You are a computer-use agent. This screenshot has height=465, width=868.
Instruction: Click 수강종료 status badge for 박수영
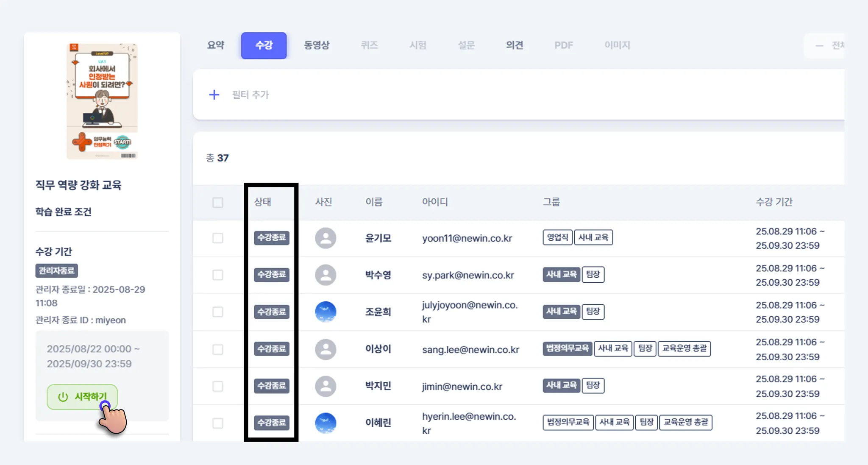(x=272, y=275)
